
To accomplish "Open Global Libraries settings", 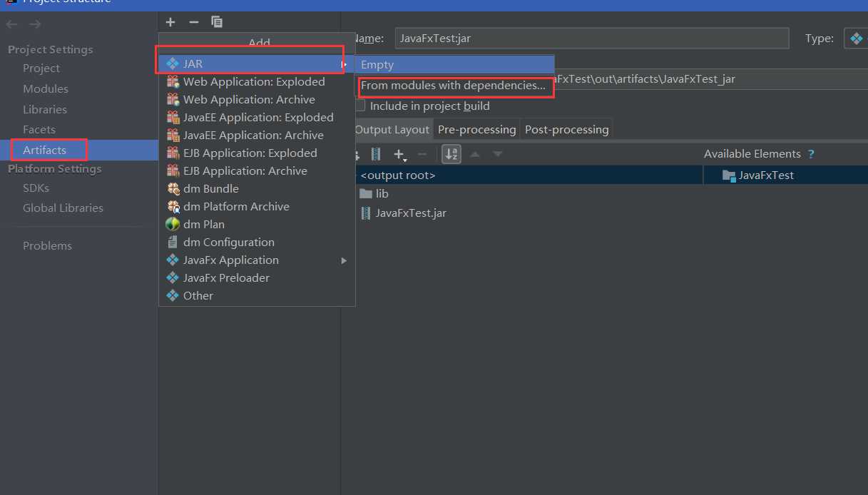I will [x=63, y=208].
